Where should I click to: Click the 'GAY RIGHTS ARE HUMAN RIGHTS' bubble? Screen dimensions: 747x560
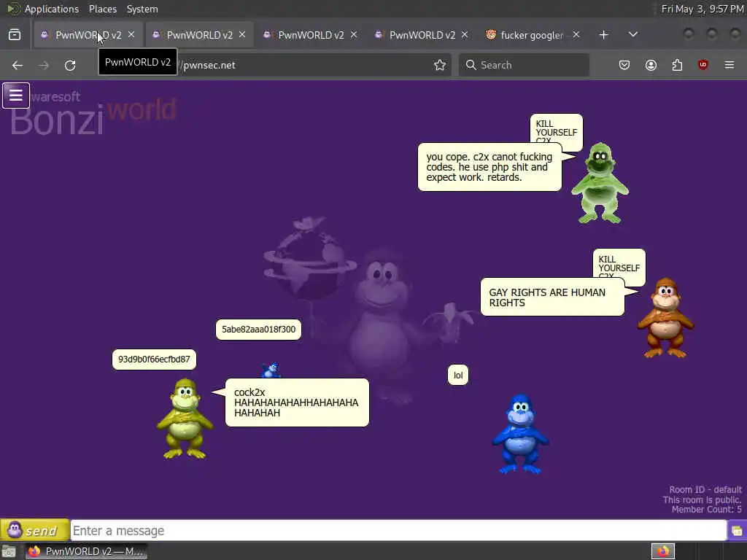point(552,297)
